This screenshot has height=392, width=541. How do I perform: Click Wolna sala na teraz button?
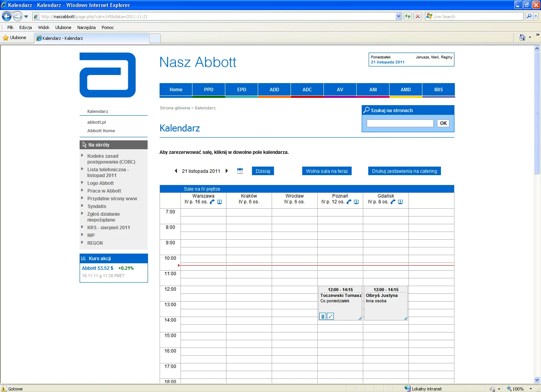(327, 171)
